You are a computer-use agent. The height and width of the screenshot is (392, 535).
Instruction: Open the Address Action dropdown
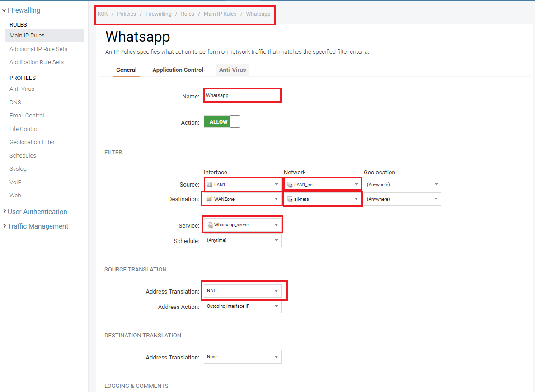point(243,306)
